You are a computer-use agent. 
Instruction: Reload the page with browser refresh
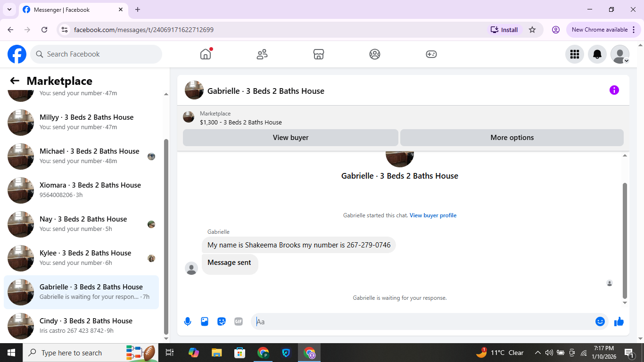[44, 30]
